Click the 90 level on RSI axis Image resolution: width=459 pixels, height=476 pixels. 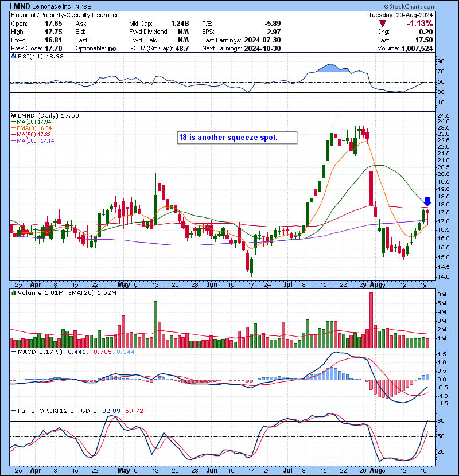(441, 61)
